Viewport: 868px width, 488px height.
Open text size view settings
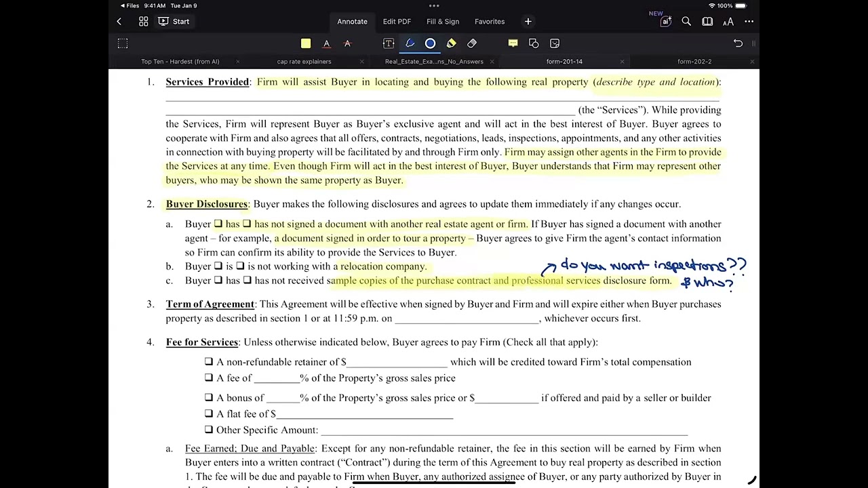click(x=728, y=22)
